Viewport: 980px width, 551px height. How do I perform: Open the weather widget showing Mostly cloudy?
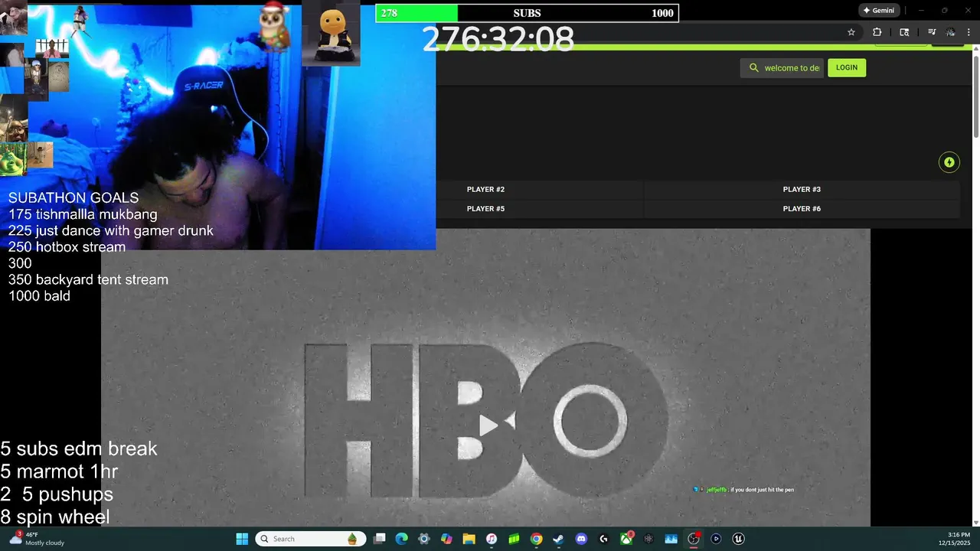pos(37,539)
